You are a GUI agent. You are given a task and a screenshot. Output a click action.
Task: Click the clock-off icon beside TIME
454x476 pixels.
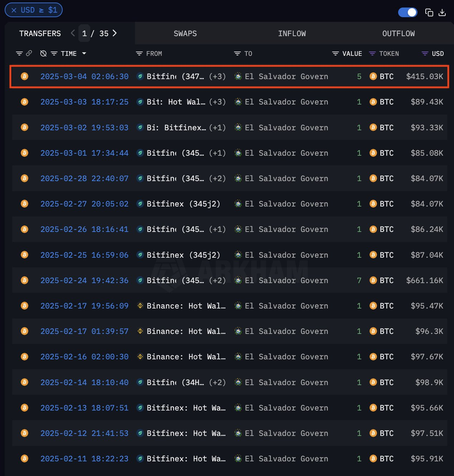(x=43, y=53)
